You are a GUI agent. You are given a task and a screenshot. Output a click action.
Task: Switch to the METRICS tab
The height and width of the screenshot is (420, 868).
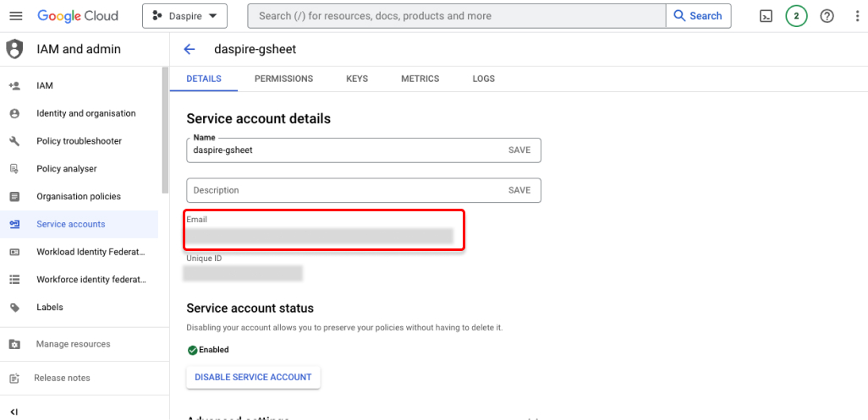420,79
